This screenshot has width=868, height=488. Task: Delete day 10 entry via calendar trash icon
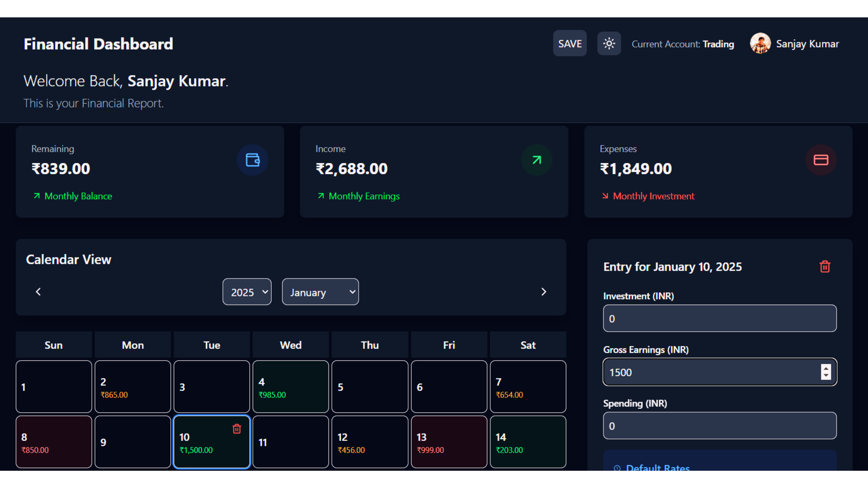[237, 429]
